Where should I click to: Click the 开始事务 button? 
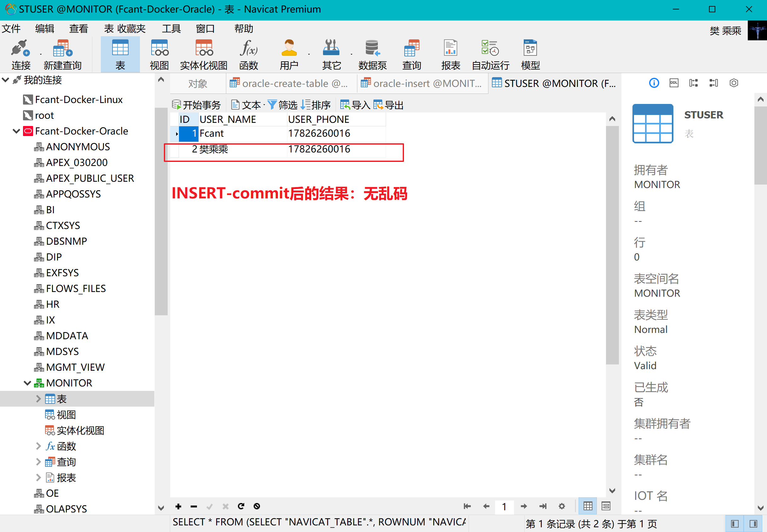(196, 105)
